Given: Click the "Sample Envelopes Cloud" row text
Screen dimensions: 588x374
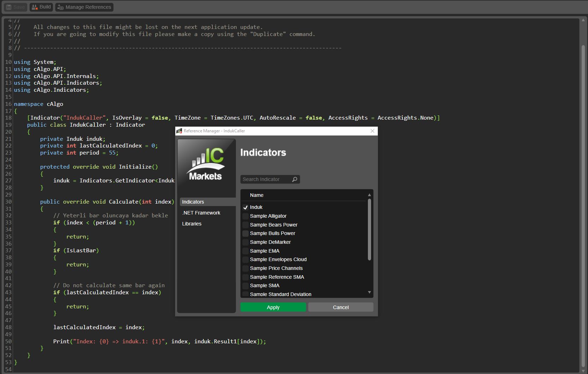Looking at the screenshot, I should [x=278, y=259].
